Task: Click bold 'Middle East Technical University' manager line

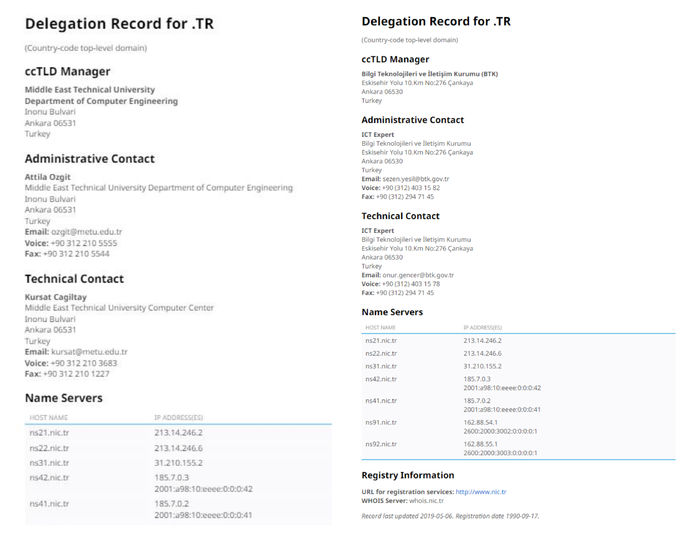Action: click(90, 90)
